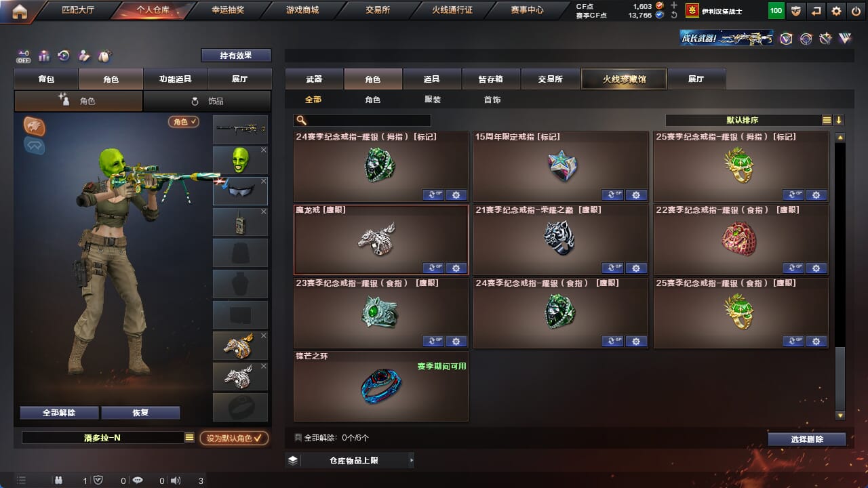Viewport: 868px width, 488px height.
Task: Click the magnifier search icon
Action: (x=302, y=120)
